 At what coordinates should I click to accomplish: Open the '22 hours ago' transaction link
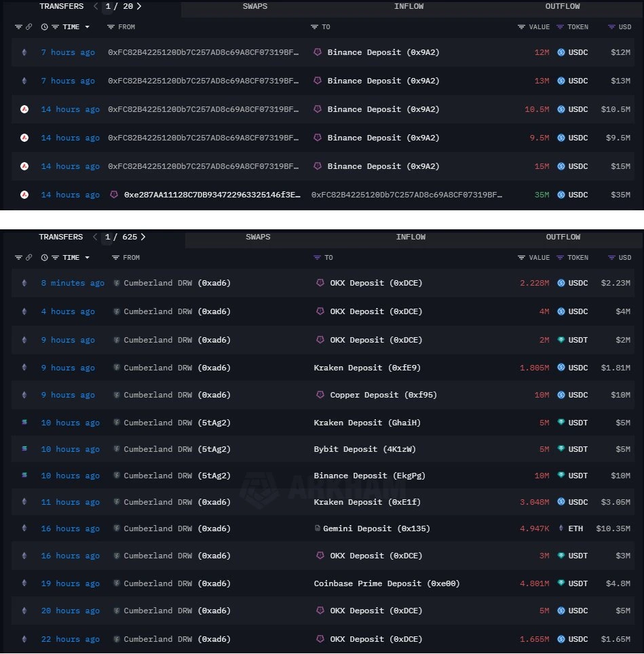tap(70, 639)
